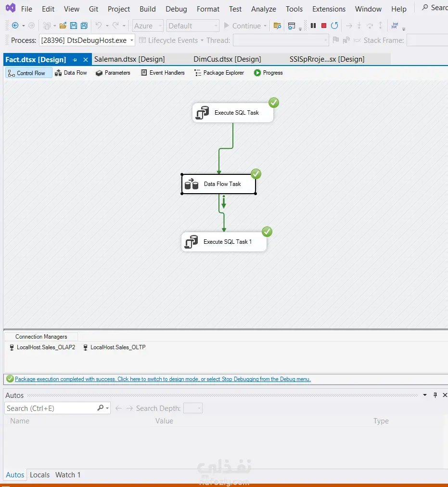Open the Project menu
Image resolution: width=448 pixels, height=487 pixels.
(119, 9)
